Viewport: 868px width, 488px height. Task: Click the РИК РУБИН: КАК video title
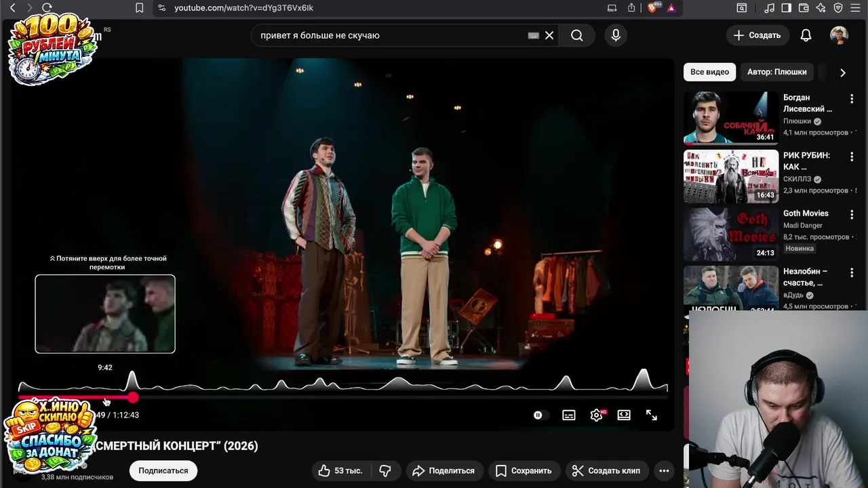tap(806, 161)
